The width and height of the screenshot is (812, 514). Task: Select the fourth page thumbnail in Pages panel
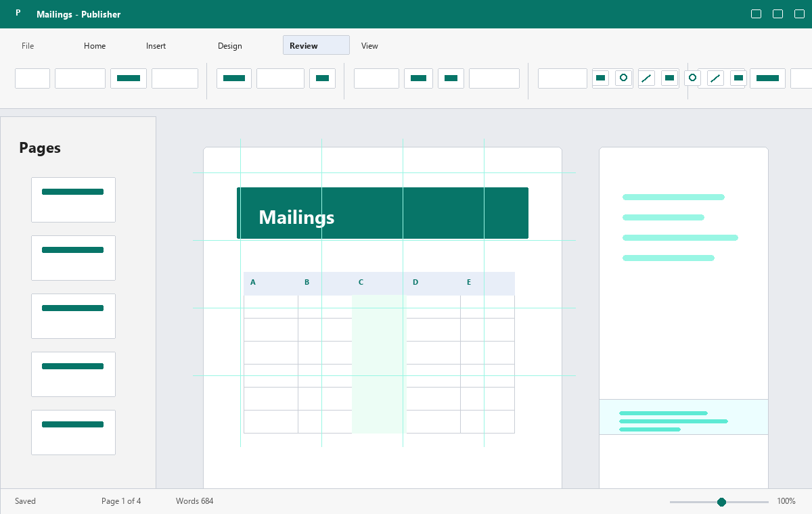coord(73,374)
